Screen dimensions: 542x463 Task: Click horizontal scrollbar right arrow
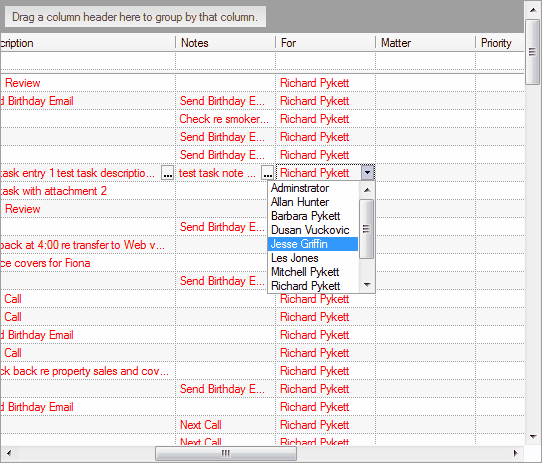tap(516, 453)
